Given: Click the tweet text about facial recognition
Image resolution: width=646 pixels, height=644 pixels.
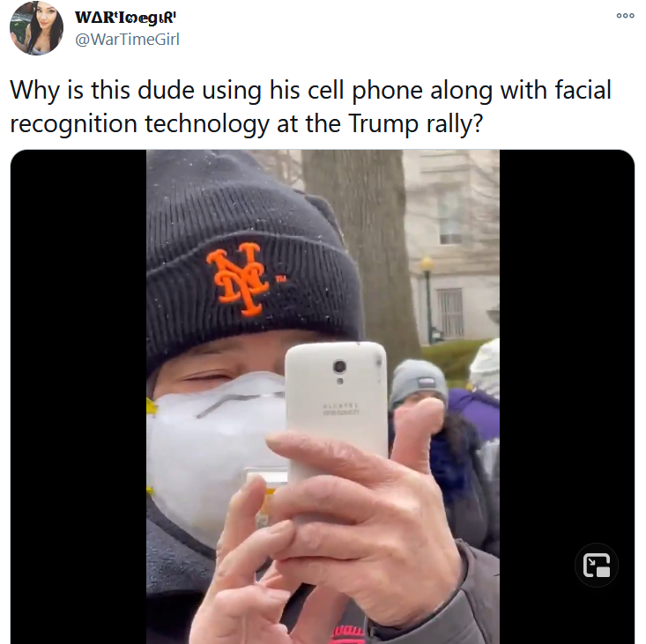Looking at the screenshot, I should (x=310, y=107).
